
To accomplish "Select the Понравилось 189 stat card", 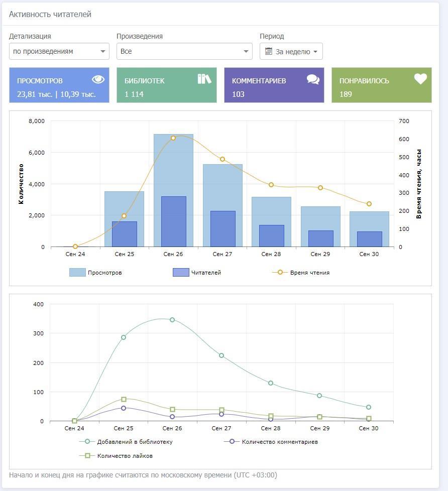I will pos(381,85).
